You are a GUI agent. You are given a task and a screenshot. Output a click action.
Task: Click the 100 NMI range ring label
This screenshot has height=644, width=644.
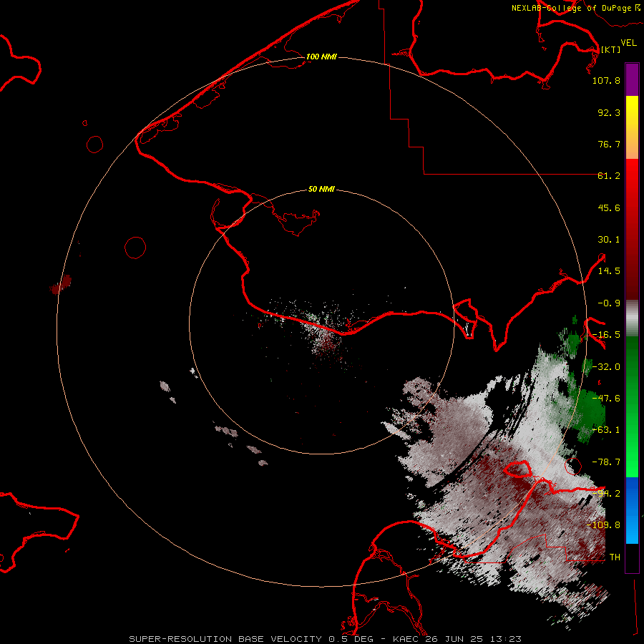click(x=321, y=57)
